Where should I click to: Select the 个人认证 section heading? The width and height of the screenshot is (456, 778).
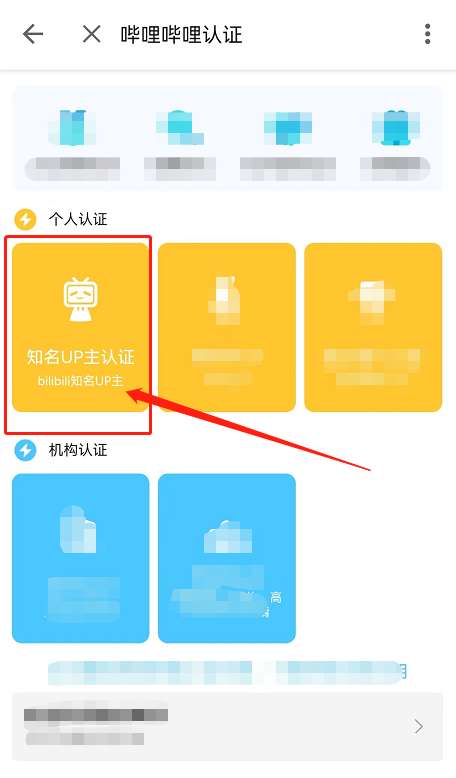(x=78, y=219)
